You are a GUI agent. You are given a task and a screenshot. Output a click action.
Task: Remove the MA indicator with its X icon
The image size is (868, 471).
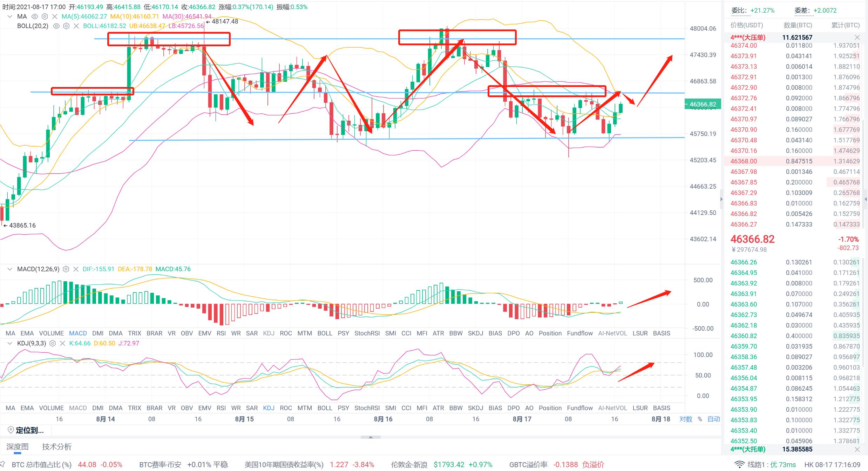[x=55, y=16]
